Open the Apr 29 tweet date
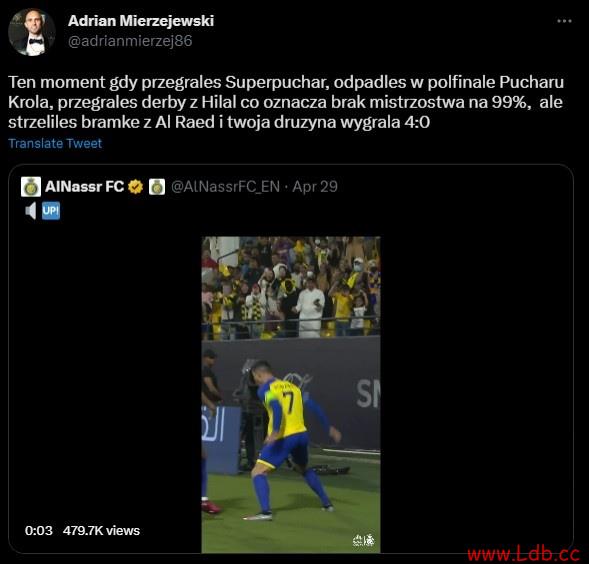This screenshot has width=589, height=564. pyautogui.click(x=315, y=186)
